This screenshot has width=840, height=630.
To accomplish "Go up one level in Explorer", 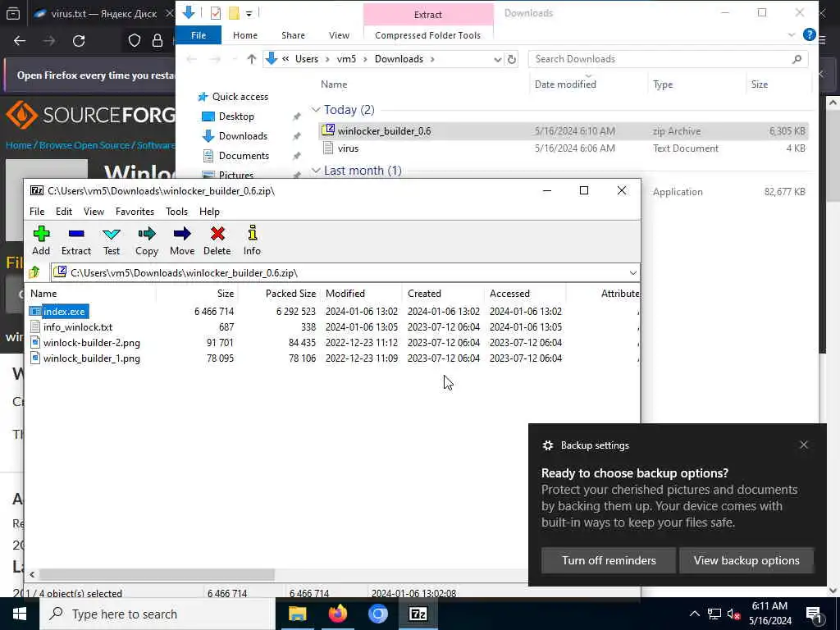I will [x=251, y=59].
